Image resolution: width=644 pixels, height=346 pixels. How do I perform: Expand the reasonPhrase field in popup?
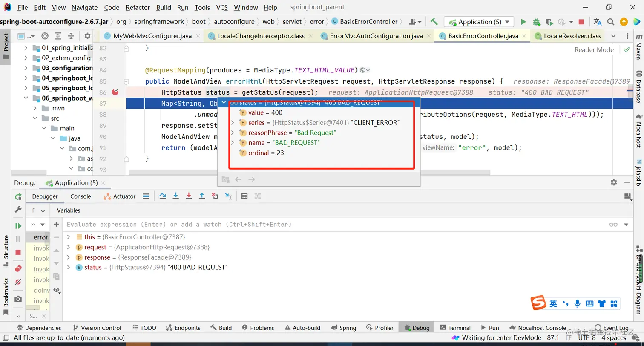(x=233, y=133)
